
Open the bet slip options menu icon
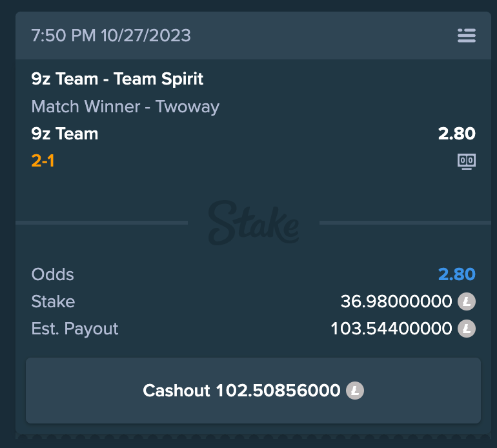[x=466, y=36]
